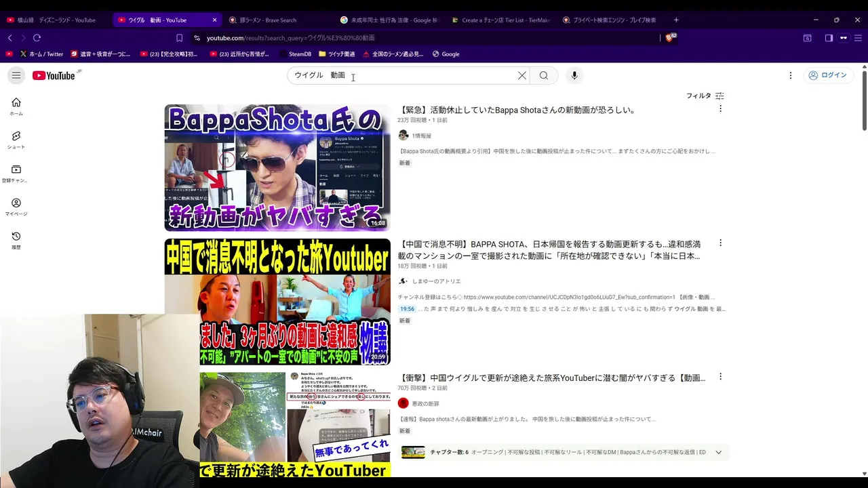Jump to 19:56 timestamp in video
The image size is (868, 488).
(x=407, y=309)
